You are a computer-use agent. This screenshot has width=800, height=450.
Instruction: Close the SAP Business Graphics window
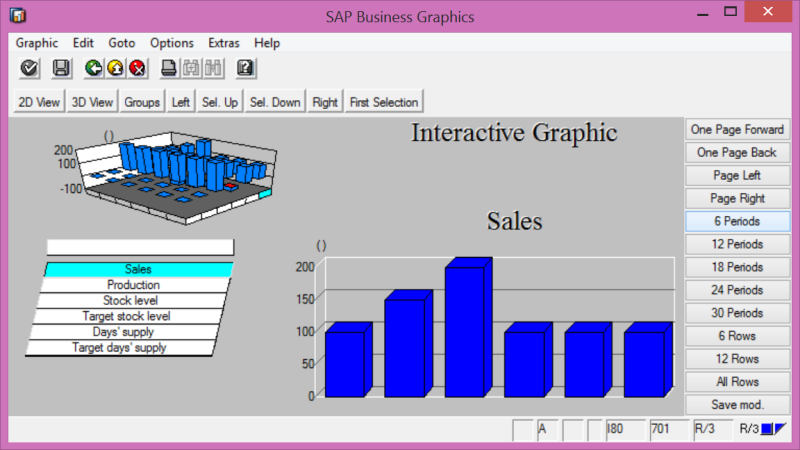click(768, 11)
